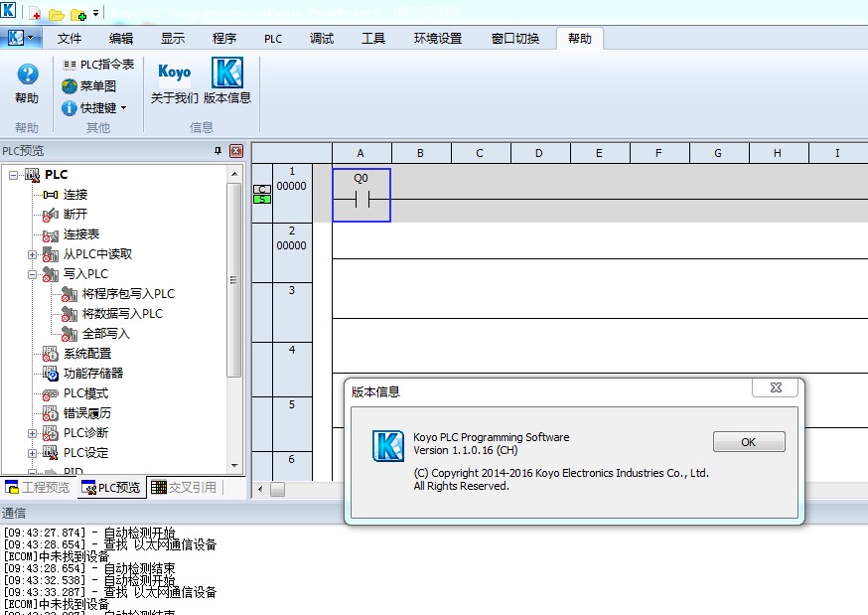
Task: Select 连接 in the PLC tree
Action: coord(75,195)
